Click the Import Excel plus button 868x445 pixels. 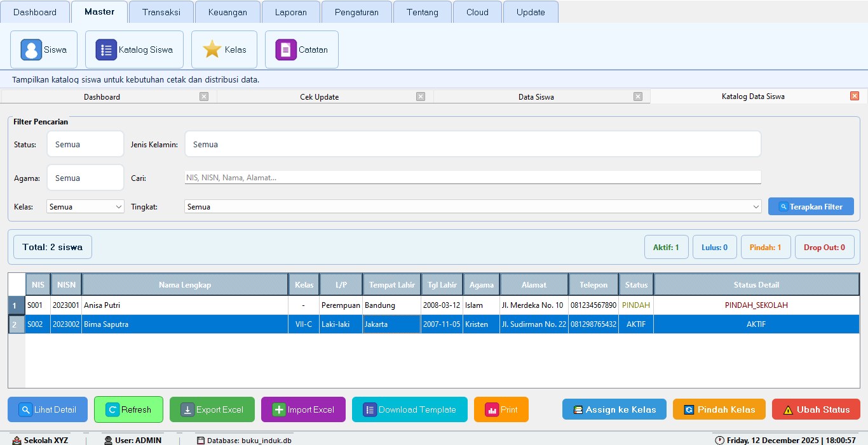tap(303, 409)
